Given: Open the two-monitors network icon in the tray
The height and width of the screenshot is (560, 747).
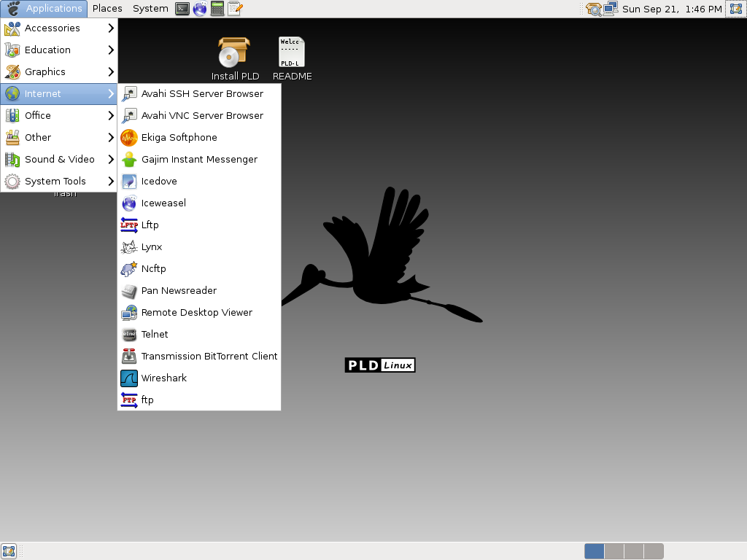Looking at the screenshot, I should coord(611,9).
